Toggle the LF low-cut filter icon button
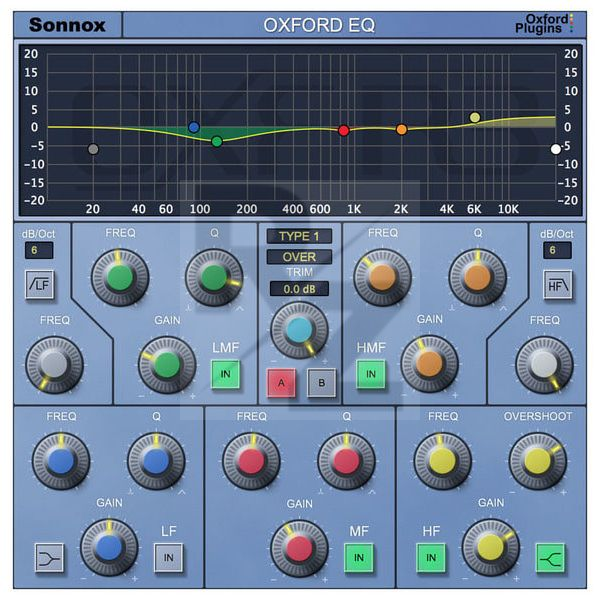Image resolution: width=600 pixels, height=600 pixels. [40, 284]
